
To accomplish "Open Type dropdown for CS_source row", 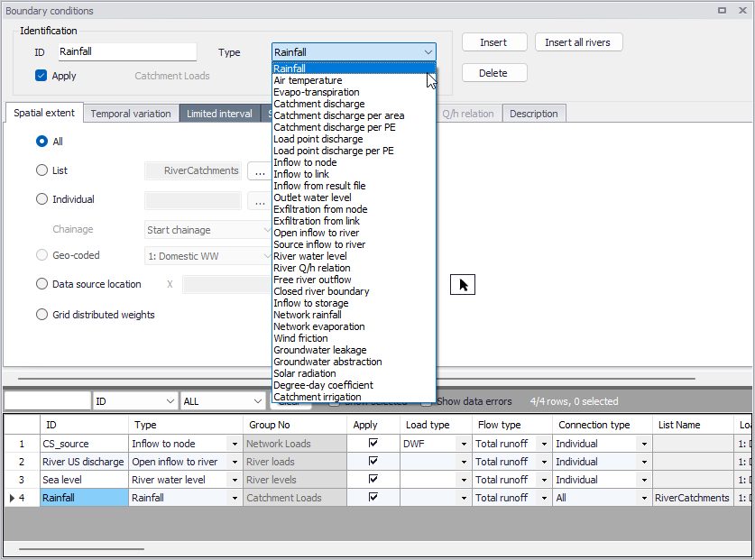I will click(235, 444).
